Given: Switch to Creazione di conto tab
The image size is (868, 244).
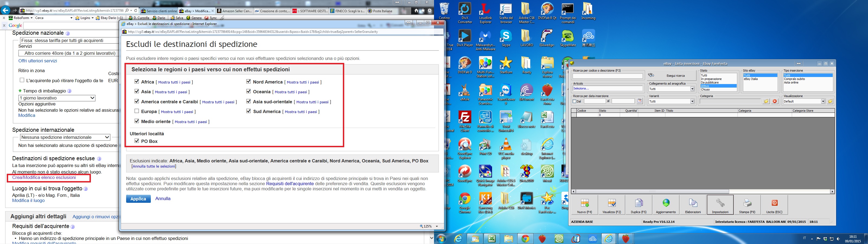Looking at the screenshot, I should point(272,11).
